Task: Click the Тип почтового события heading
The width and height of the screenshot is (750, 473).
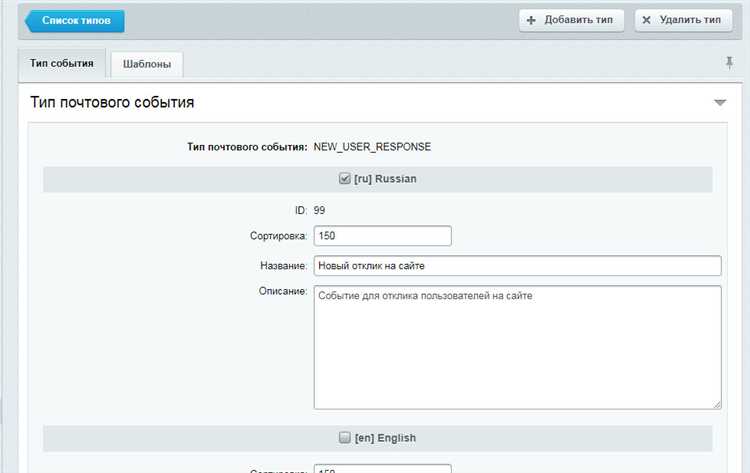Action: pos(112,102)
